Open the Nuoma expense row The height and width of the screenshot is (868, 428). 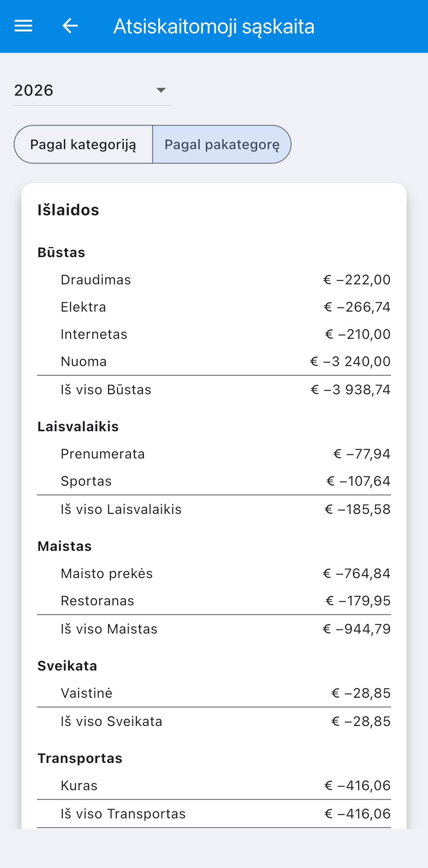click(x=214, y=362)
